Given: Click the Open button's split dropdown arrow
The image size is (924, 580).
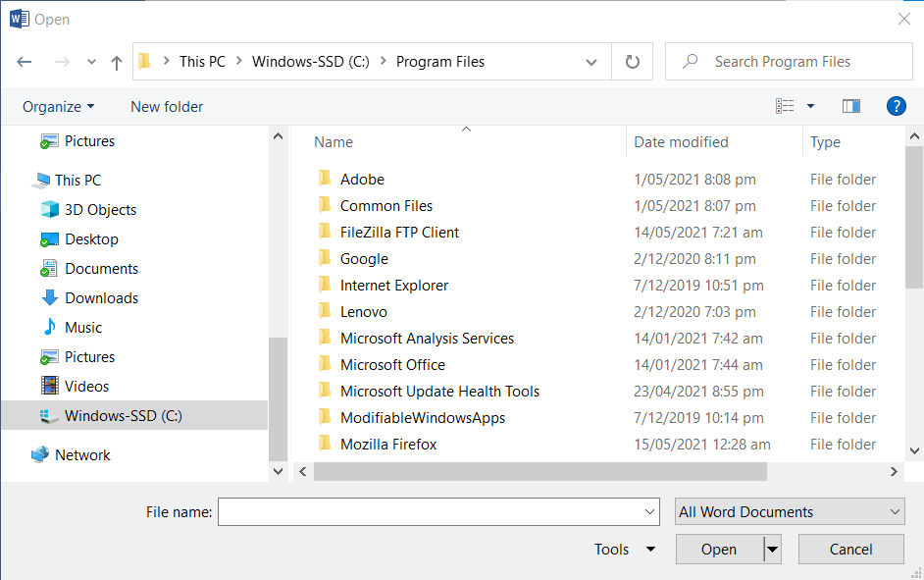Looking at the screenshot, I should 772,550.
